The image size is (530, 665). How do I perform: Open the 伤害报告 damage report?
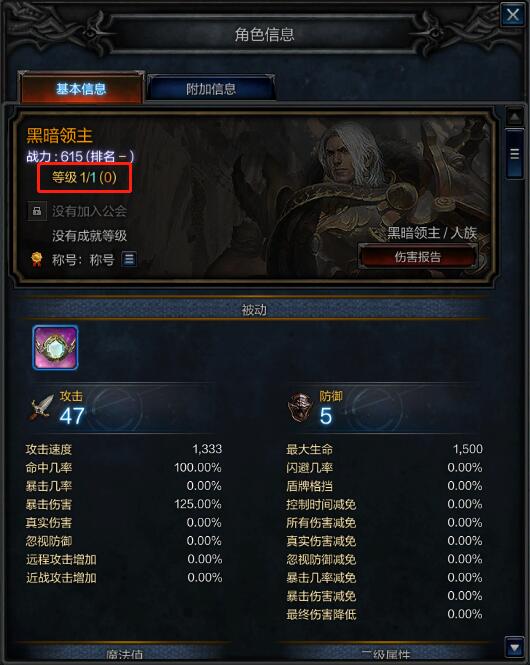pos(418,257)
